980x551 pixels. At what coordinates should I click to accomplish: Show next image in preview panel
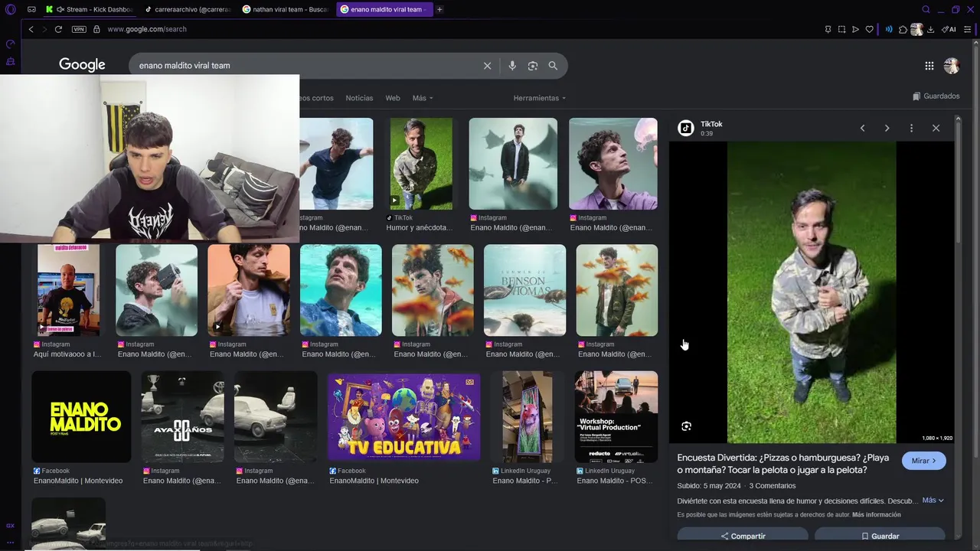point(887,129)
